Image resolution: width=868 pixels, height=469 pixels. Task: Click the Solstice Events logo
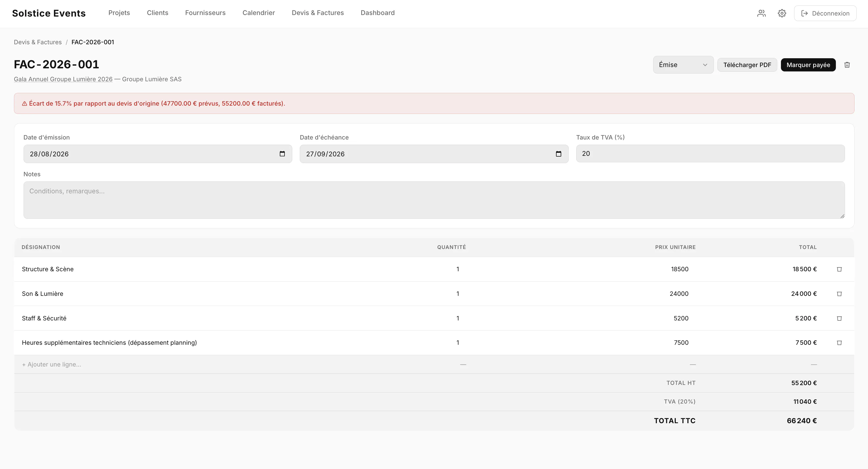pos(49,13)
